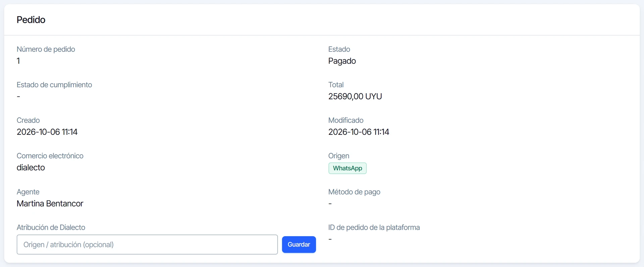Select the Pedido card heading

pos(31,20)
